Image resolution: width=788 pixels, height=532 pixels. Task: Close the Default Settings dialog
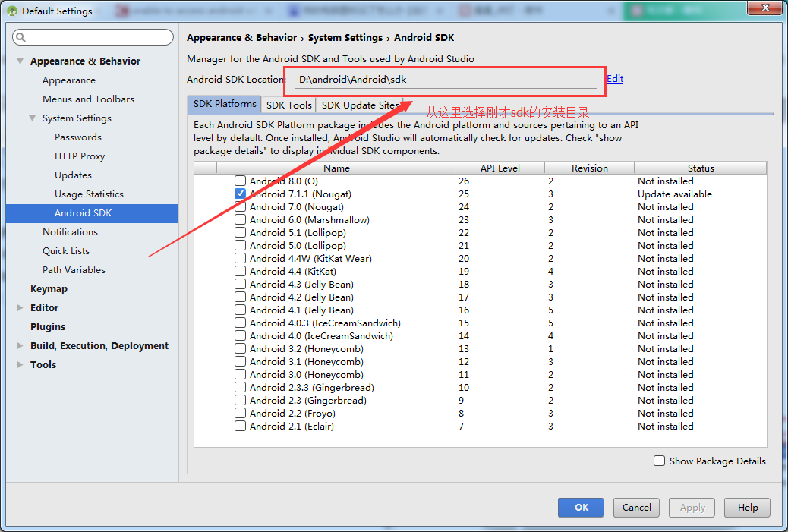[x=765, y=8]
